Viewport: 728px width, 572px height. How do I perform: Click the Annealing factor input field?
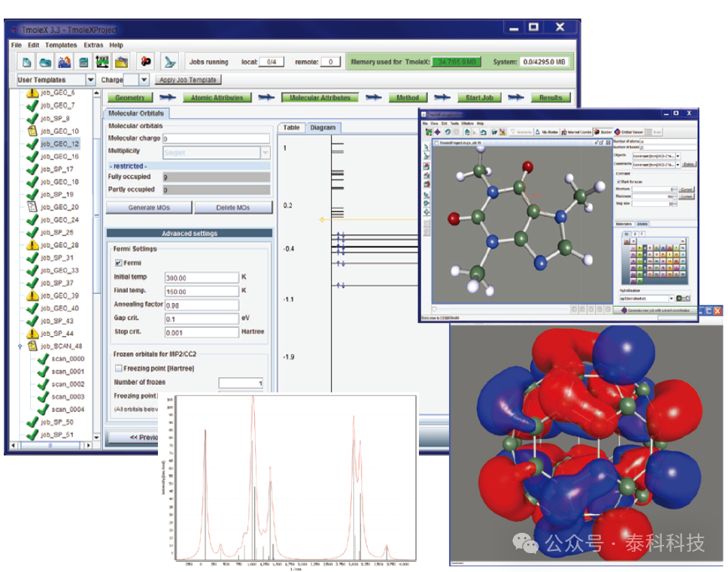[x=202, y=305]
